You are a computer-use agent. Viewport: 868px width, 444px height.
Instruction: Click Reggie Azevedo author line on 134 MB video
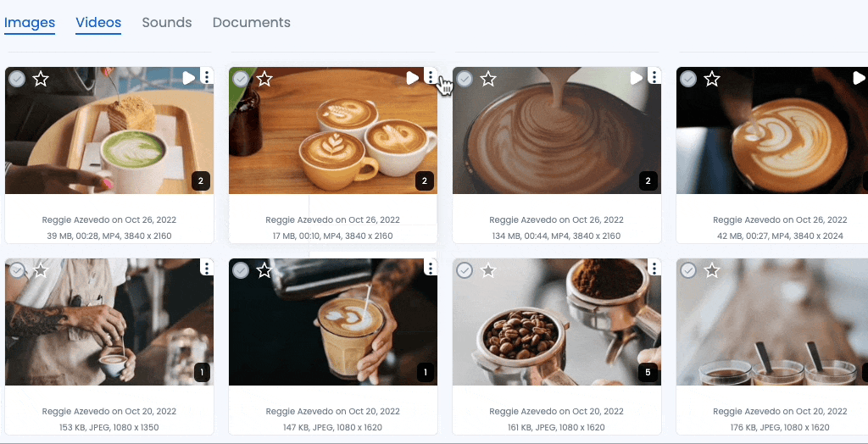[556, 219]
